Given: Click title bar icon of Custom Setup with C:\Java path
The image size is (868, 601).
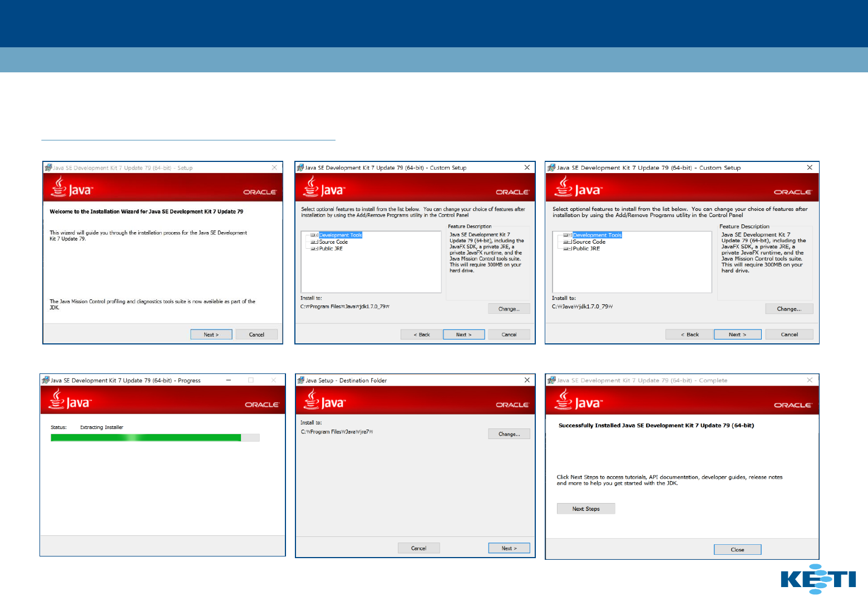Looking at the screenshot, I should pos(551,168).
